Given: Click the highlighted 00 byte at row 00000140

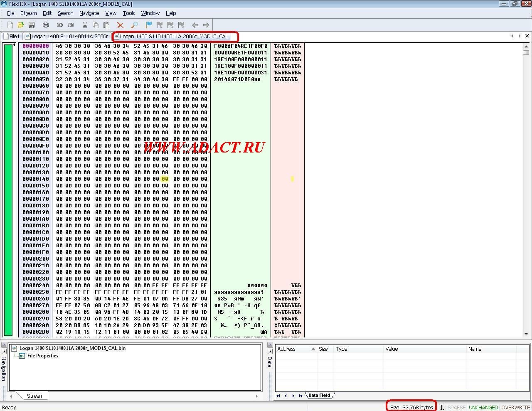Looking at the screenshot, I should 165,179.
